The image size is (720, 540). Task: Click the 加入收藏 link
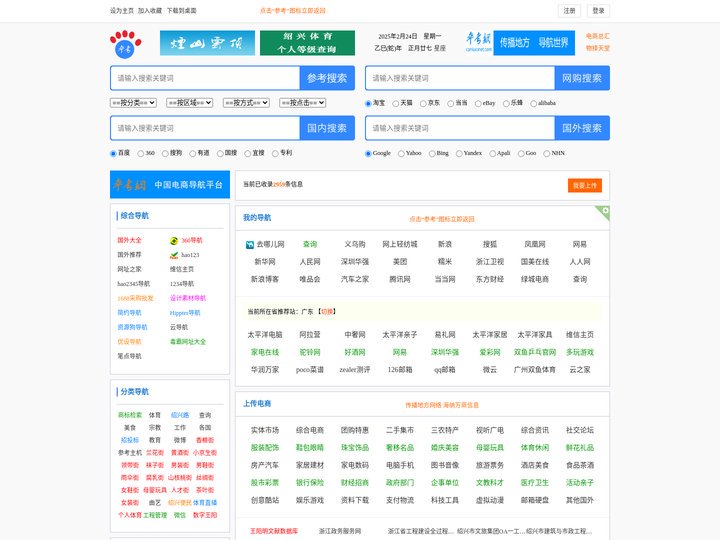150,11
